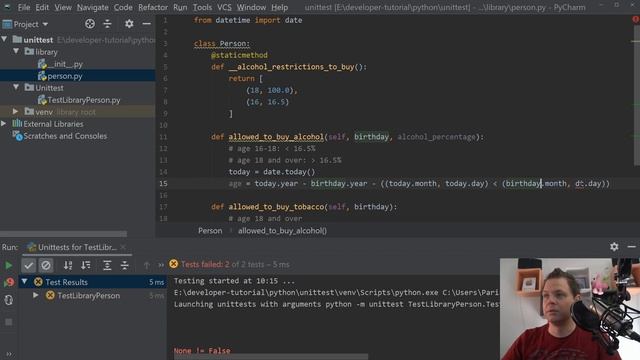Screen dimensions: 640x360
Task: Expand the TestLibraryPerson test node
Action: coord(36,295)
